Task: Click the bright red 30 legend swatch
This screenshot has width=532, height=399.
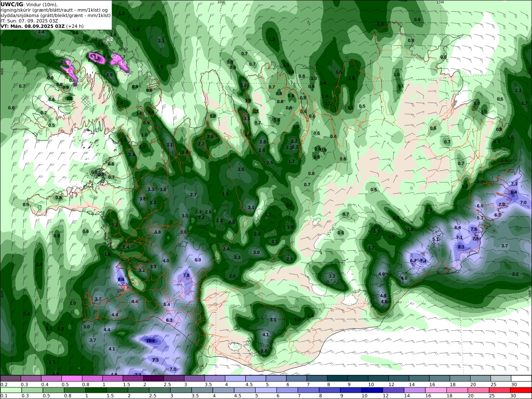Action: [521, 390]
